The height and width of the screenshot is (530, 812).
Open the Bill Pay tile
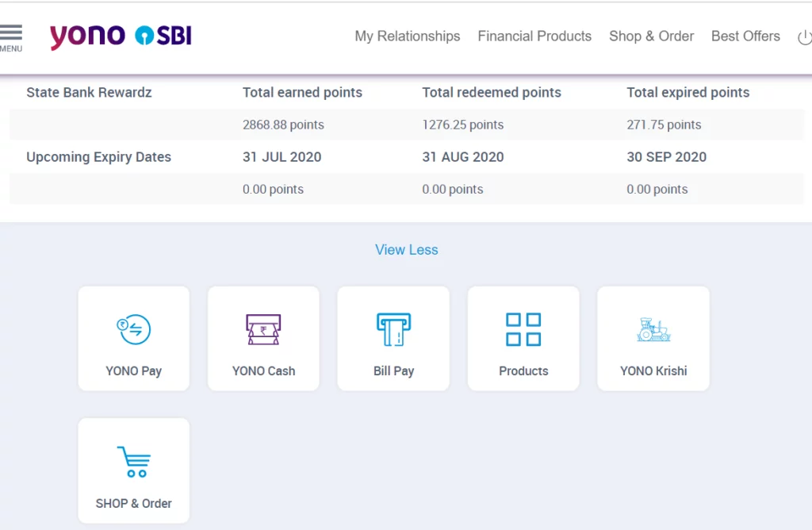[x=393, y=338]
